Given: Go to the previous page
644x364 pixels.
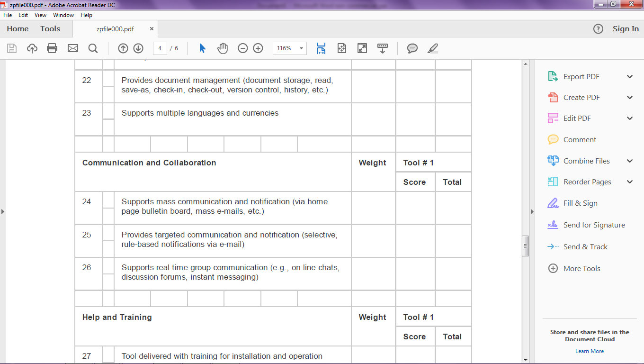Looking at the screenshot, I should [123, 48].
